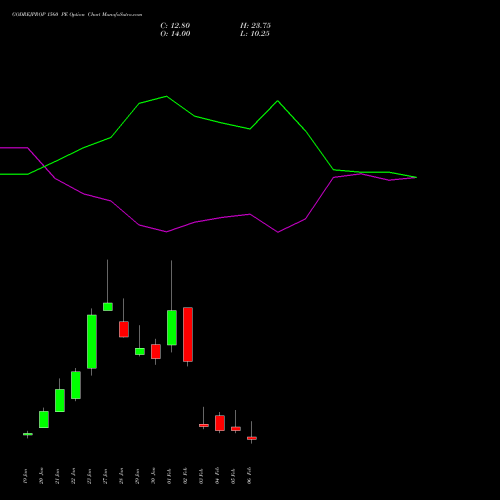Viewport: 500px width, 500px height.
Task: Select the 04 Feb date label
Action: pos(218,476)
